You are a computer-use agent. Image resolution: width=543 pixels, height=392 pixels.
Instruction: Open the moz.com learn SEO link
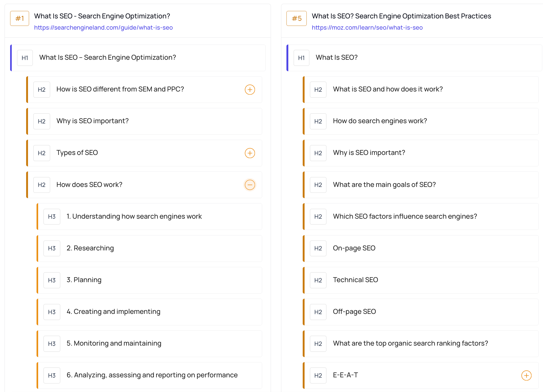tap(367, 27)
